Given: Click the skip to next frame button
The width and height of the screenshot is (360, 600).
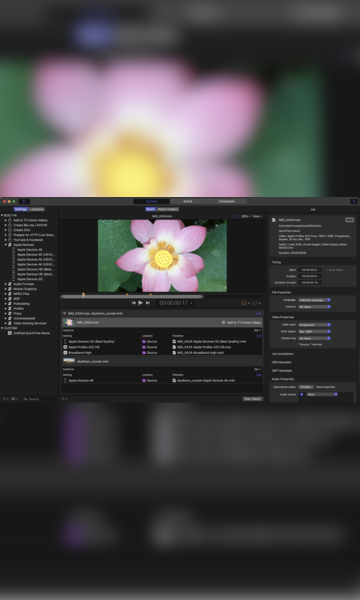Looking at the screenshot, I should (x=148, y=303).
